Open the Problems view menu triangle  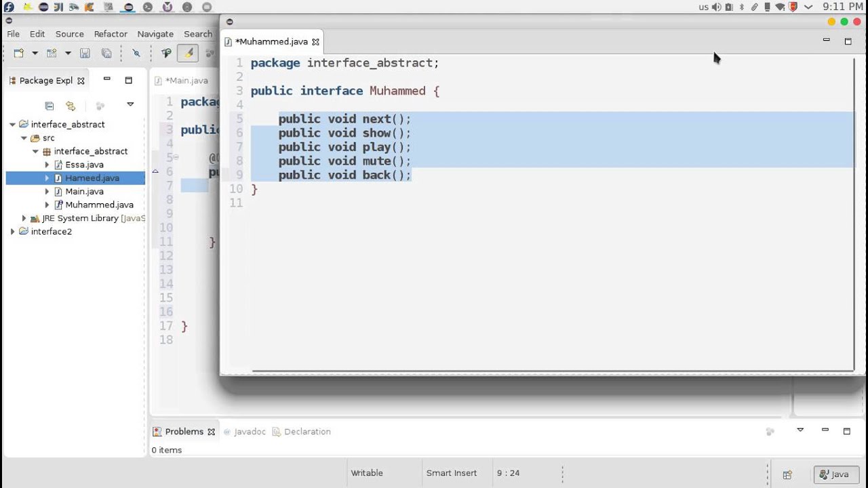(800, 430)
